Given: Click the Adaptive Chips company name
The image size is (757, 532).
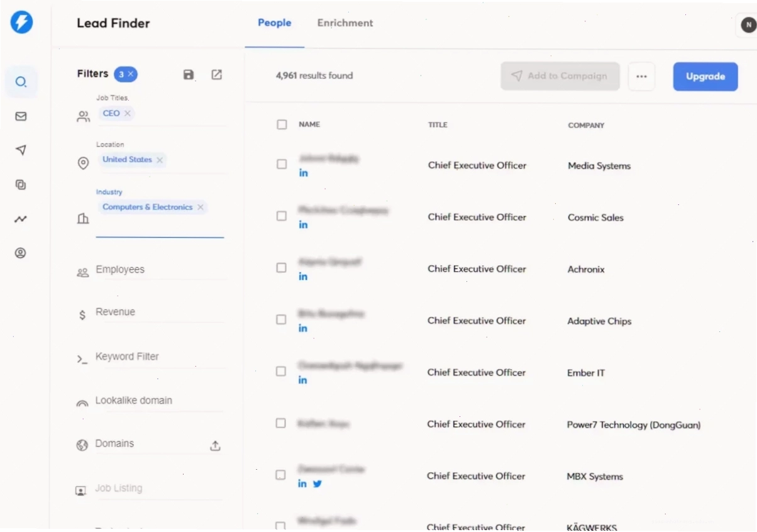Looking at the screenshot, I should [599, 321].
